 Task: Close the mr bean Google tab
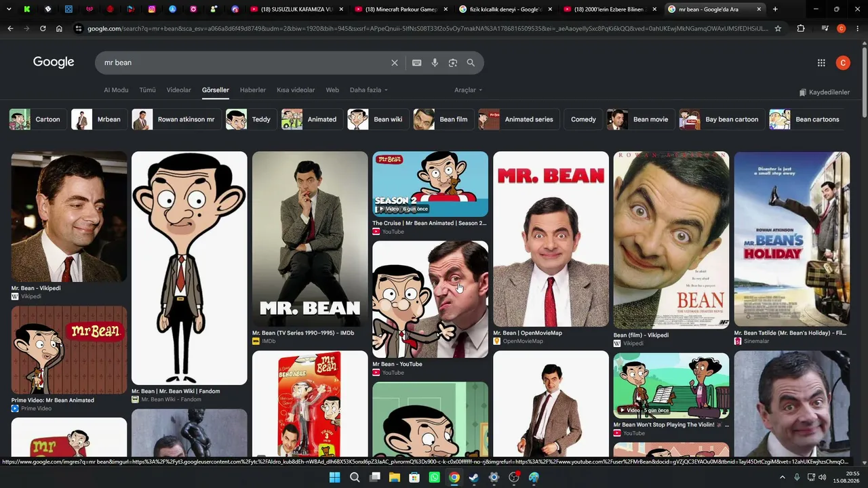pos(759,9)
